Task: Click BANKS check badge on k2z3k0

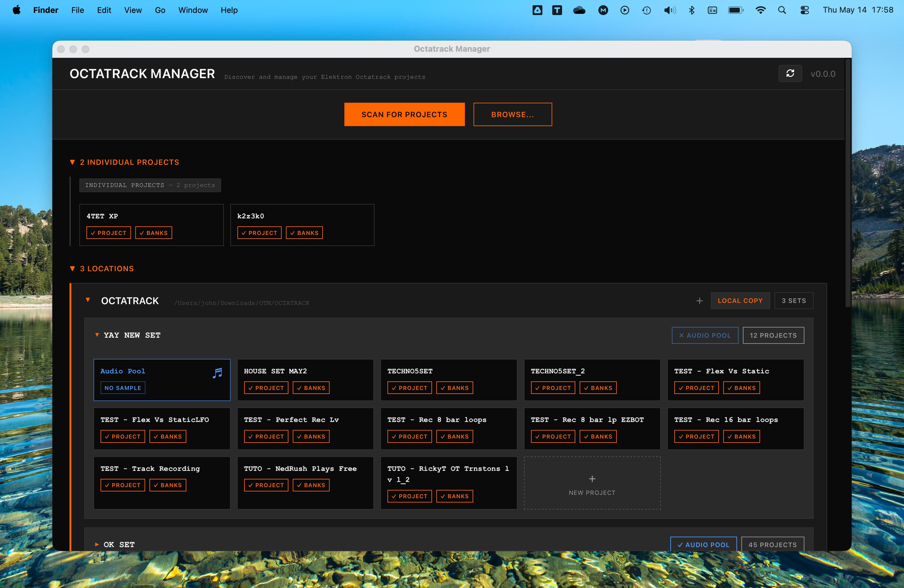Action: tap(304, 233)
